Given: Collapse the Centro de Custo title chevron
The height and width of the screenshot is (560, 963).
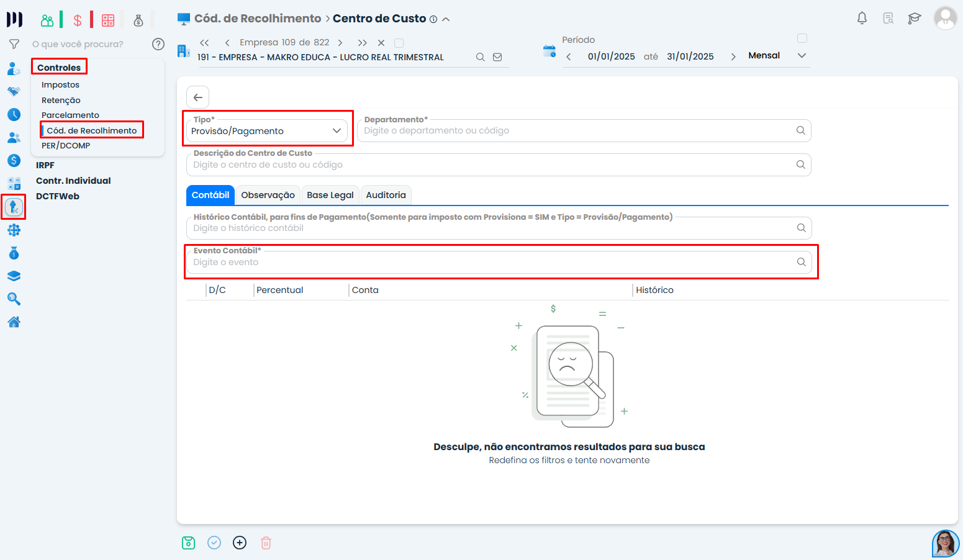Looking at the screenshot, I should 446,19.
